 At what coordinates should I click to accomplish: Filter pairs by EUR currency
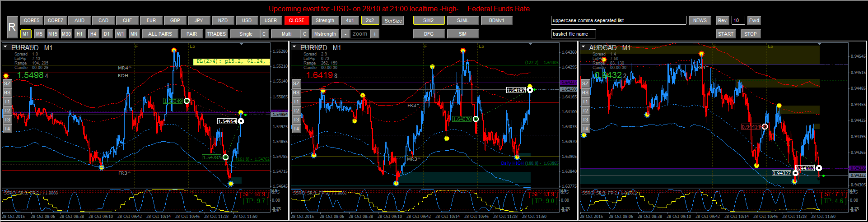coord(151,20)
